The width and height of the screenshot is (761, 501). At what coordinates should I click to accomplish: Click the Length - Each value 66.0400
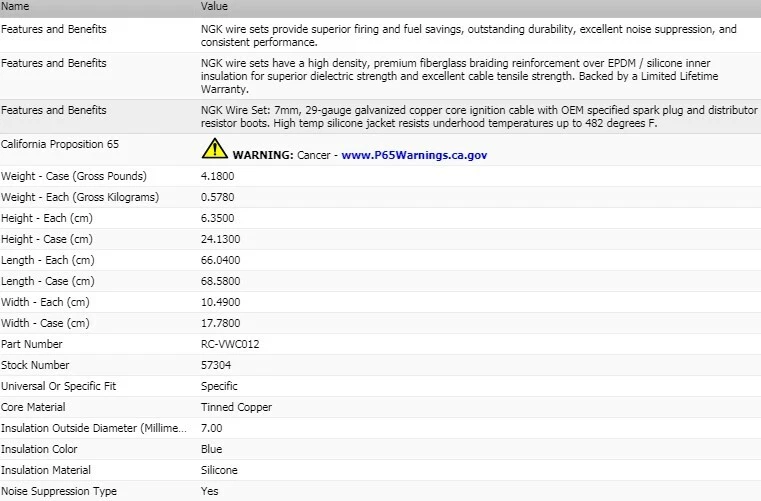220,260
